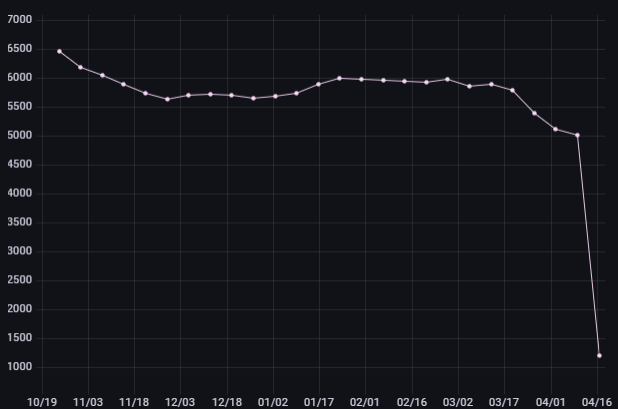Click the 6500 y-axis label
618x409 pixels.
click(x=20, y=49)
